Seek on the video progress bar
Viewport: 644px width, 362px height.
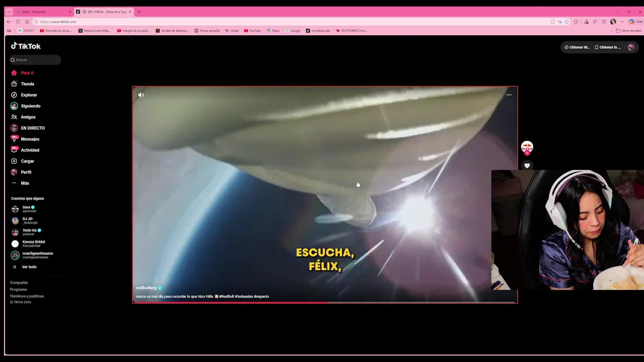click(x=325, y=302)
